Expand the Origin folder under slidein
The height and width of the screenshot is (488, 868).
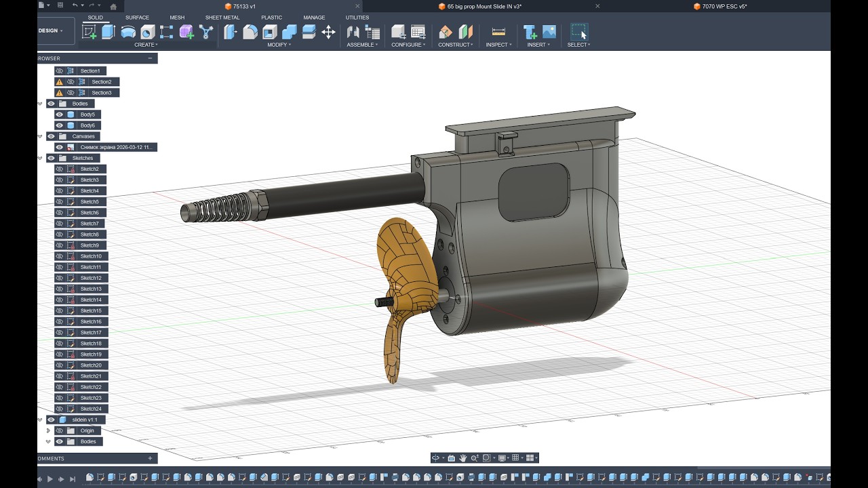(x=48, y=430)
